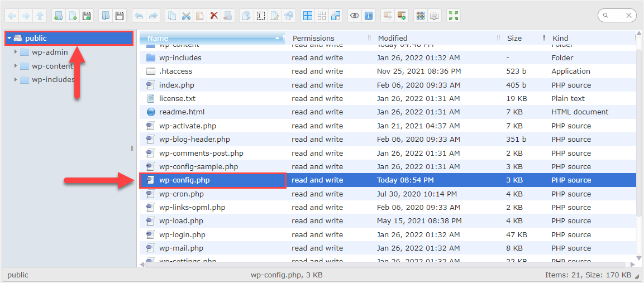644x283 pixels.
Task: Create a new folder with the toolbar icon
Action: (59, 16)
